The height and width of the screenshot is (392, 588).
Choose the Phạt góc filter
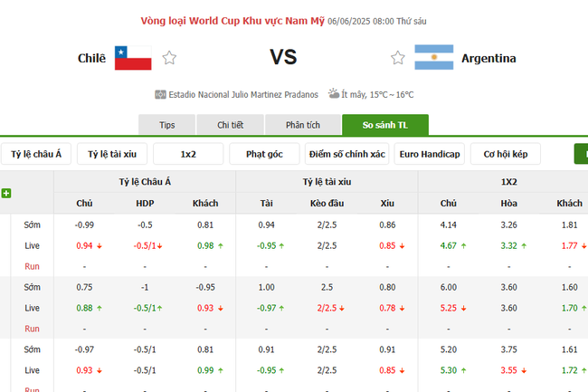pyautogui.click(x=265, y=154)
